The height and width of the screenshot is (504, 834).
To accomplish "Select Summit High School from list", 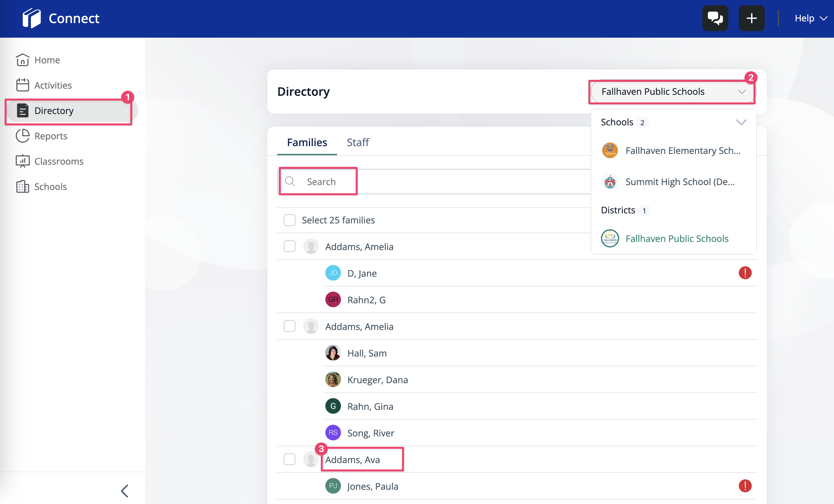I will point(673,182).
